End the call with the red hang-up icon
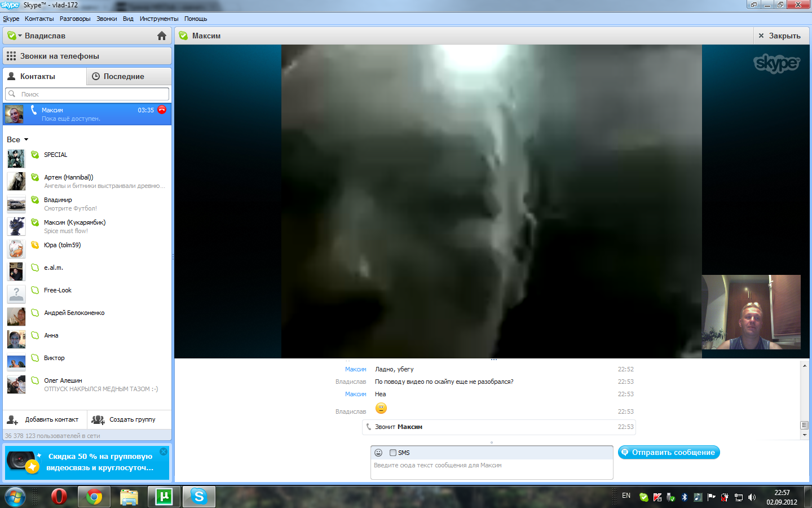812x508 pixels. coord(162,110)
